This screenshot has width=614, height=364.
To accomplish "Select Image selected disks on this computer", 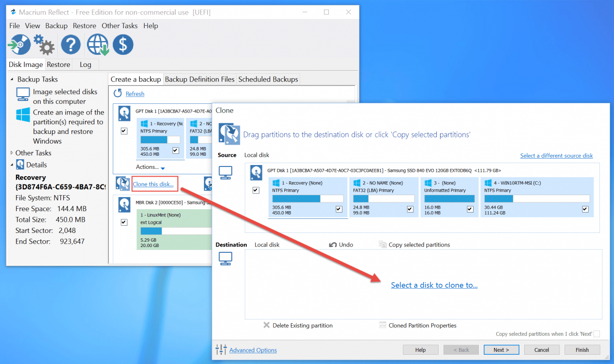I will point(65,97).
